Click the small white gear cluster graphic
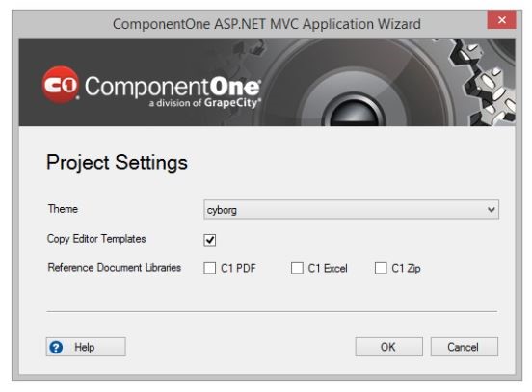The height and width of the screenshot is (392, 532). pyautogui.click(x=484, y=83)
